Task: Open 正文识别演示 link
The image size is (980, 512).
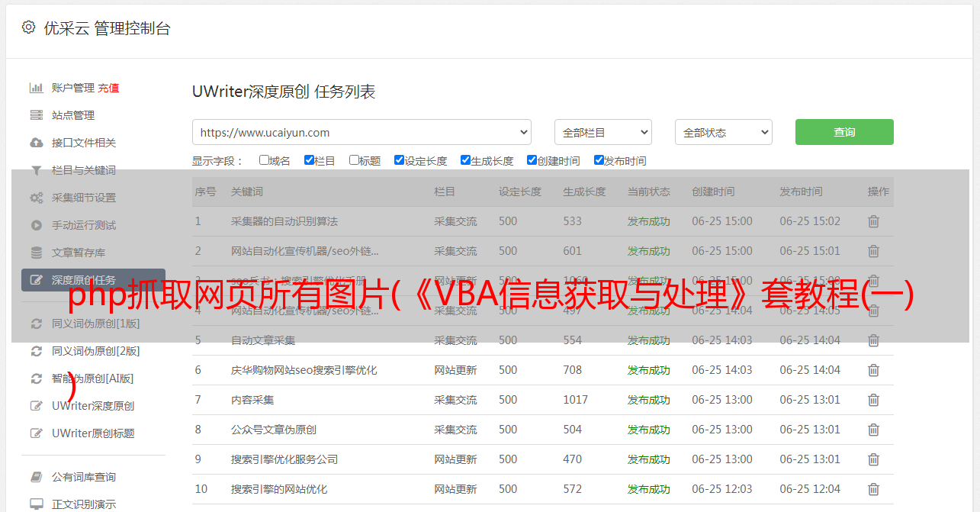Action: pos(84,504)
